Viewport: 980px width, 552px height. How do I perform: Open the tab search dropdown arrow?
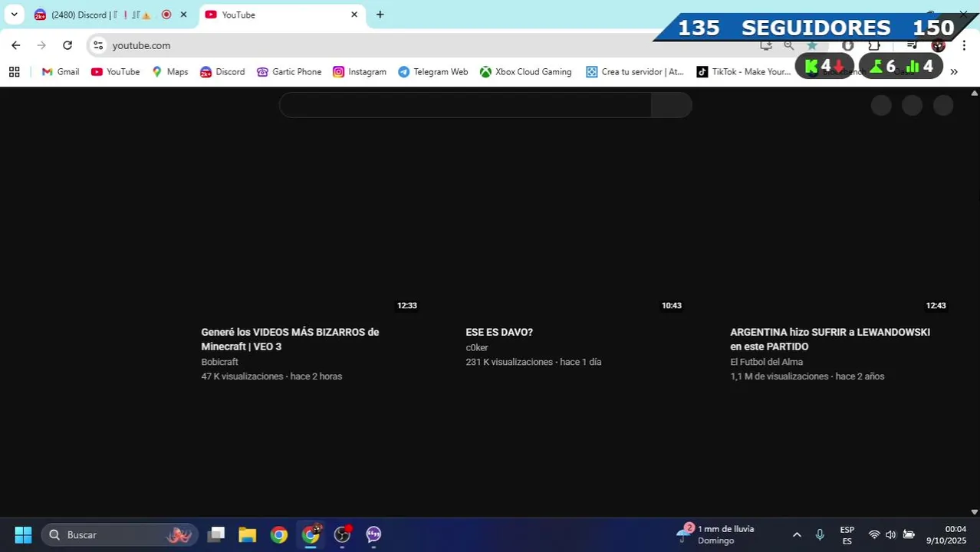14,15
